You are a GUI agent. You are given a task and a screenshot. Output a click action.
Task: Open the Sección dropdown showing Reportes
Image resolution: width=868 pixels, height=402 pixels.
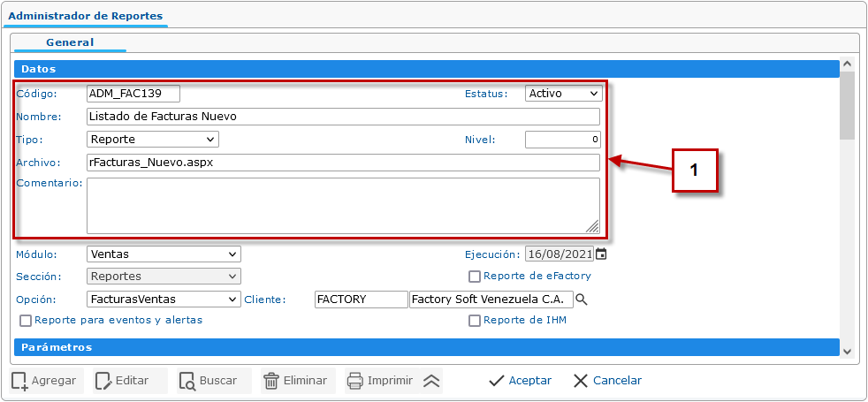click(x=164, y=276)
